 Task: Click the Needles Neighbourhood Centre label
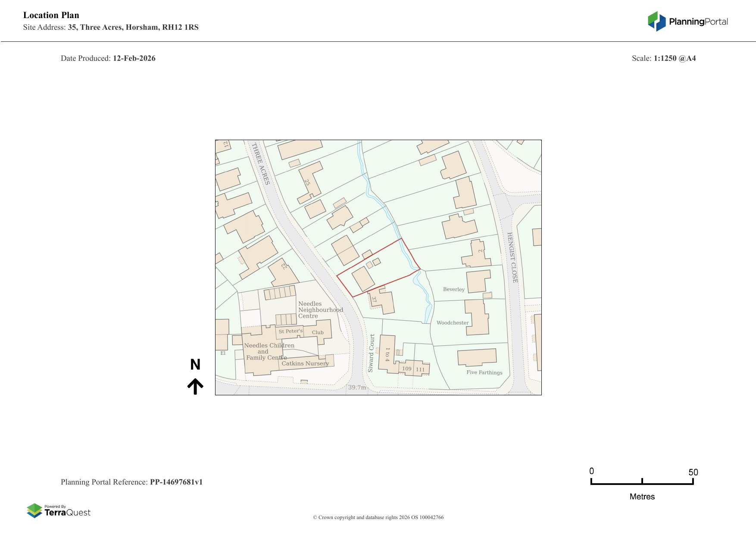320,310
